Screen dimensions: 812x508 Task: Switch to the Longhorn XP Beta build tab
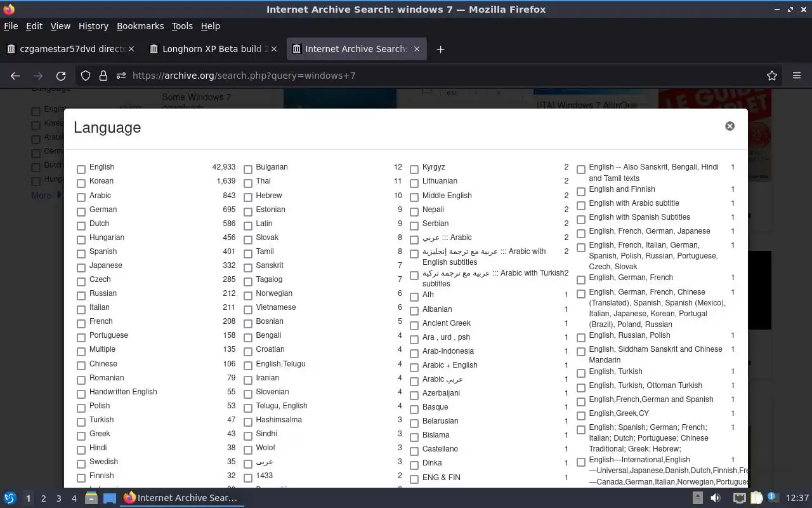tap(214, 49)
